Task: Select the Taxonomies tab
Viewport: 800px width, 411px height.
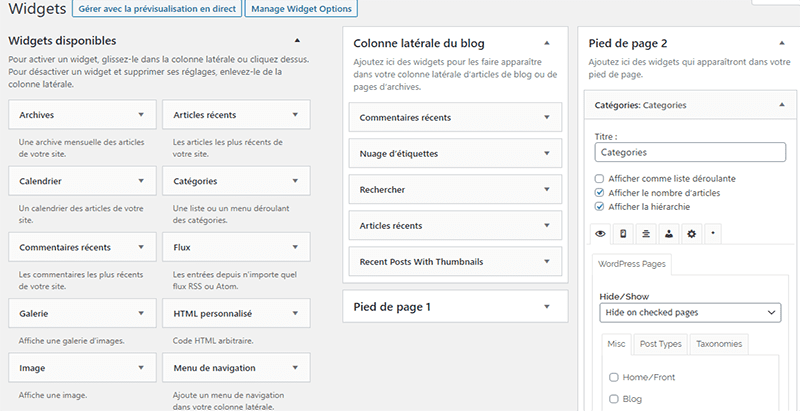Action: [719, 344]
